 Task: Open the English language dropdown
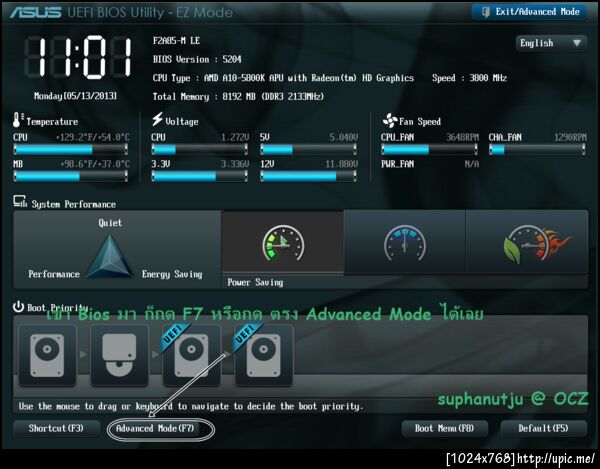551,43
